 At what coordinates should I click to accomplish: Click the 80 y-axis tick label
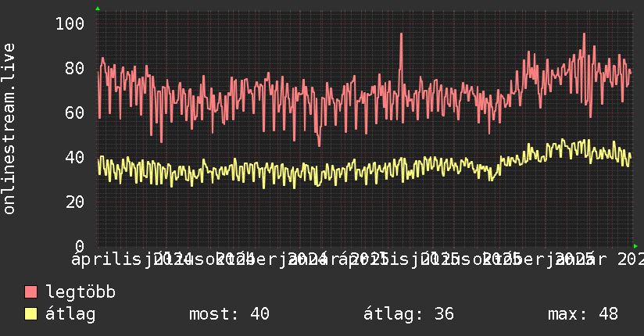75,68
